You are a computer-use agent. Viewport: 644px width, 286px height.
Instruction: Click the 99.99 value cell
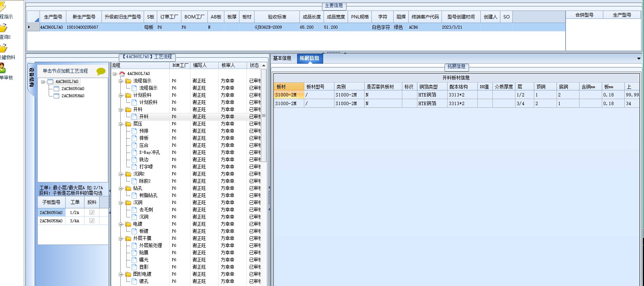click(632, 95)
